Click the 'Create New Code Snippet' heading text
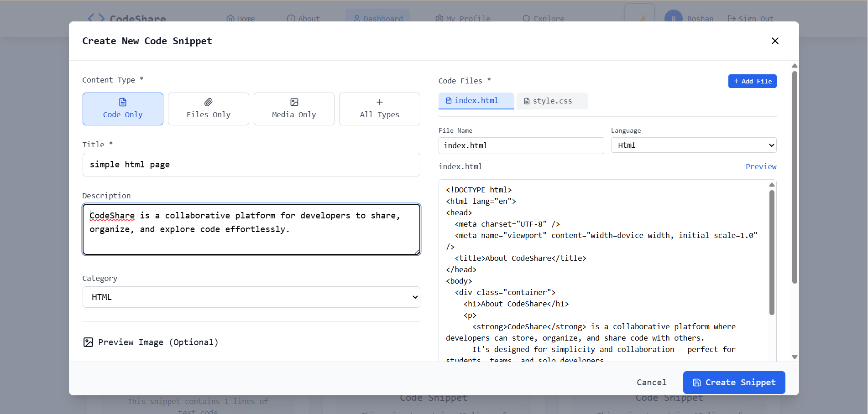This screenshot has height=414, width=868. (x=147, y=41)
